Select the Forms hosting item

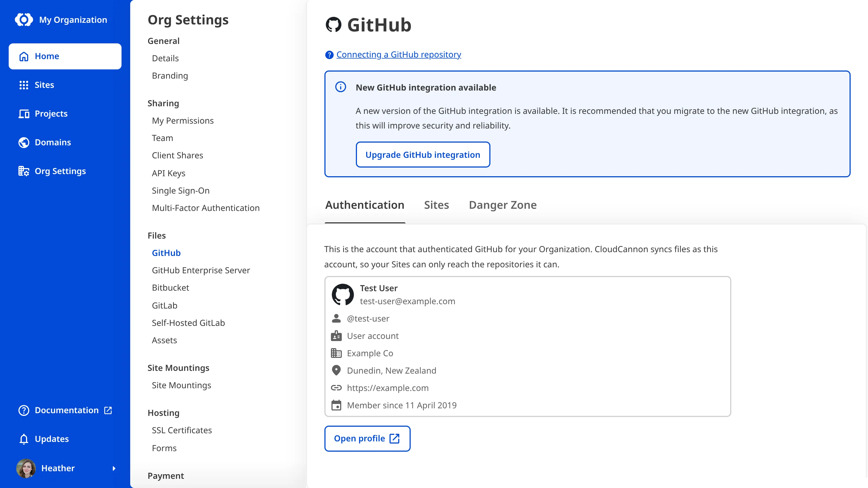coord(164,448)
